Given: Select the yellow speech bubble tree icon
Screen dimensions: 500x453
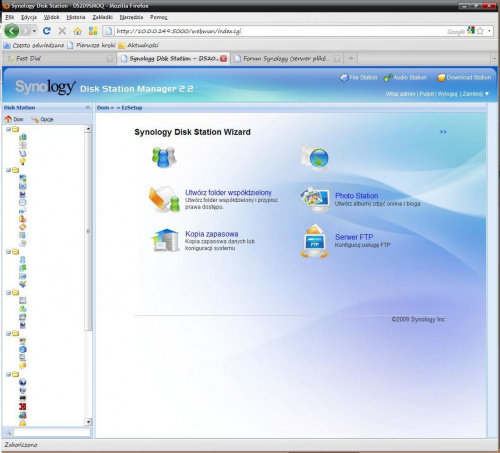Looking at the screenshot, I should tap(23, 366).
